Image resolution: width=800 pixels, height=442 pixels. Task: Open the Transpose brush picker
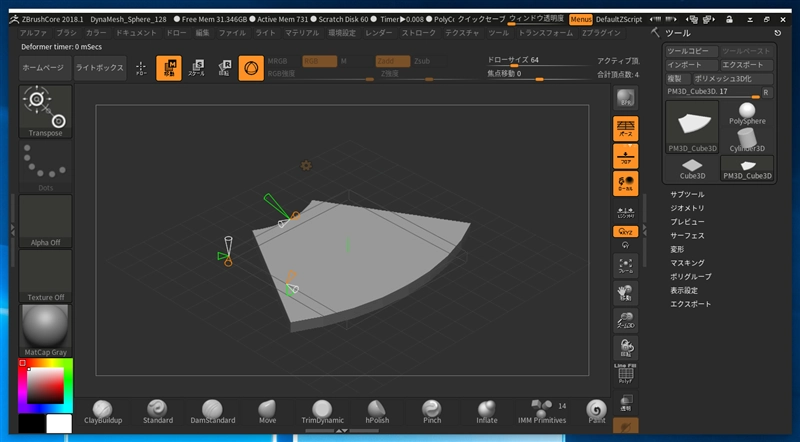point(45,111)
